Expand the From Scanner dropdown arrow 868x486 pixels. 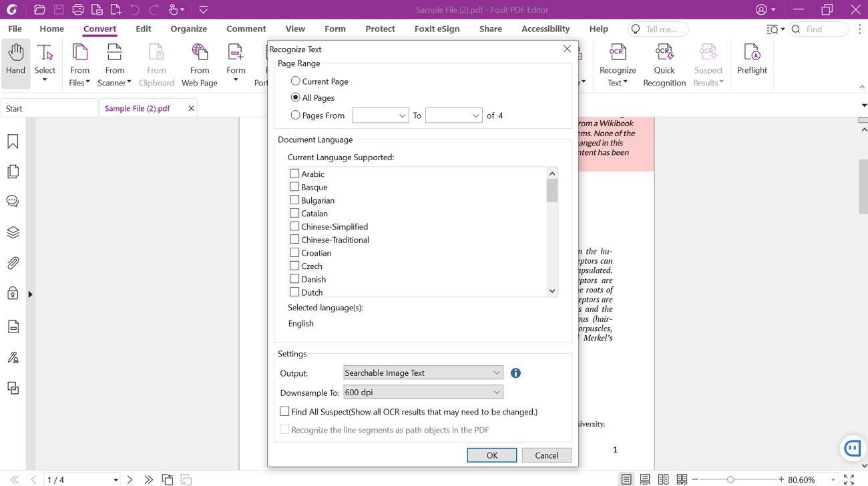click(129, 82)
